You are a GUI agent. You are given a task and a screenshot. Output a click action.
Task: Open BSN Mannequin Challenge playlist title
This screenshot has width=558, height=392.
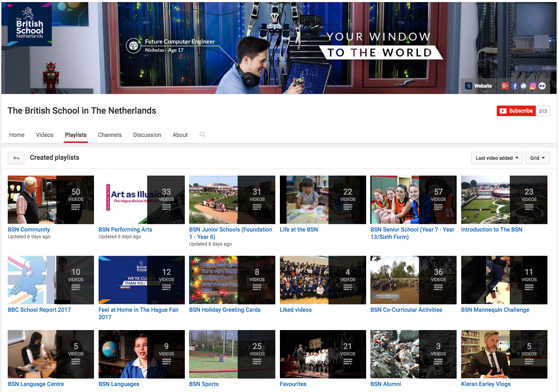(x=495, y=310)
